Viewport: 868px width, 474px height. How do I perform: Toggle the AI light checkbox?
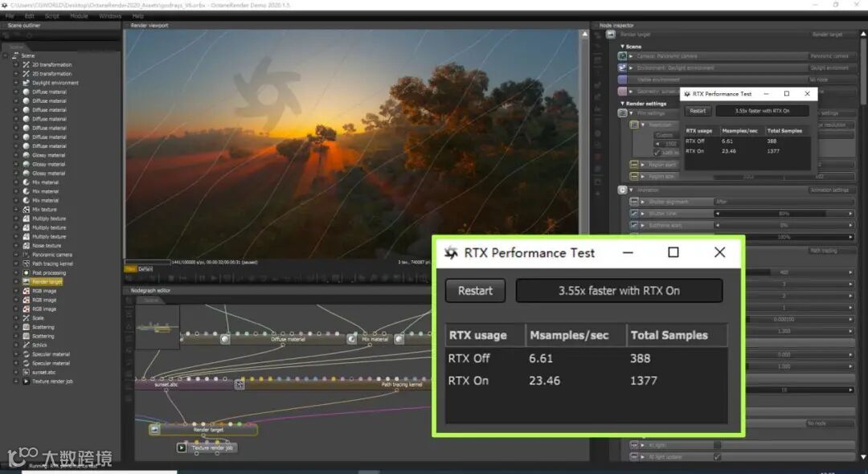click(718, 445)
